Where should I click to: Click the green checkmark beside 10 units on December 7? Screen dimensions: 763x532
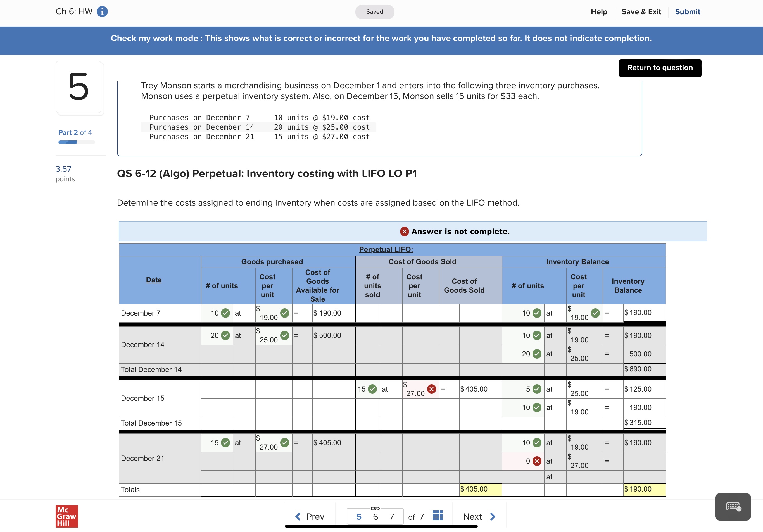click(x=225, y=313)
